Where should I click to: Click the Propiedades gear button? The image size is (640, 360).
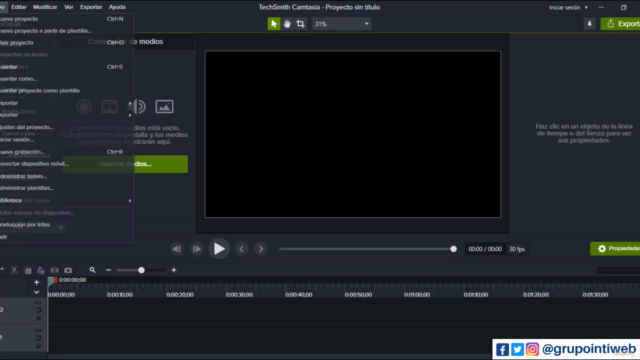tap(615, 249)
